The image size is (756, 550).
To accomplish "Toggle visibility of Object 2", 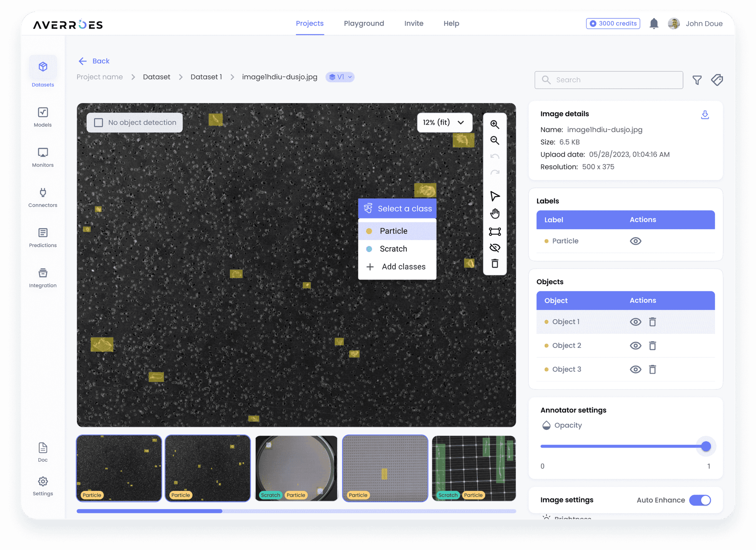I will (636, 346).
